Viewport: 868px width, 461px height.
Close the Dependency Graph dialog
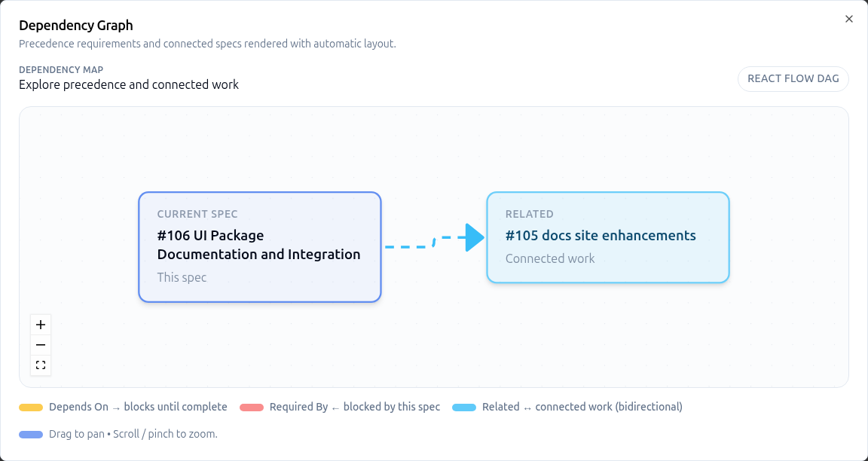tap(848, 19)
